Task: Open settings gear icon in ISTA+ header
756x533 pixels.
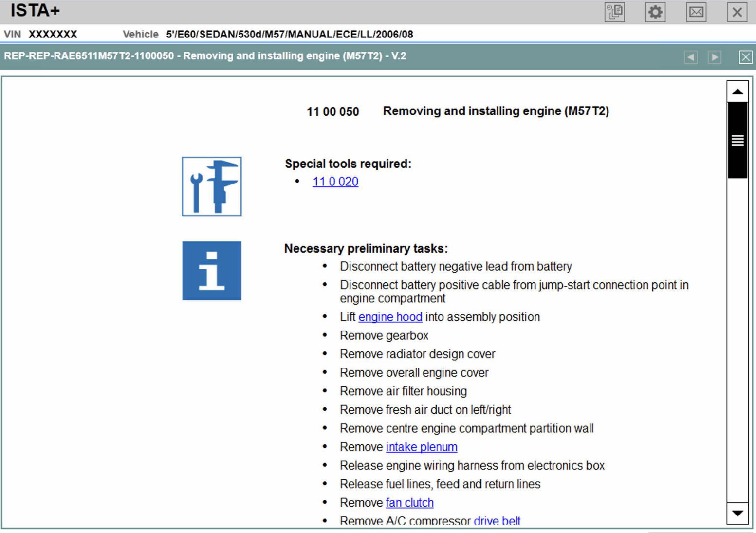Action: (x=656, y=12)
